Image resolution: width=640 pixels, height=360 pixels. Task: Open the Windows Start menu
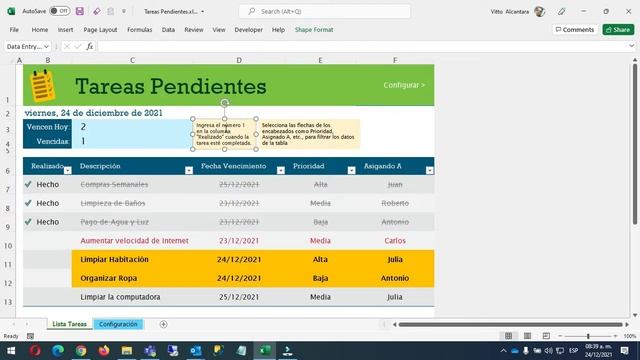point(11,351)
